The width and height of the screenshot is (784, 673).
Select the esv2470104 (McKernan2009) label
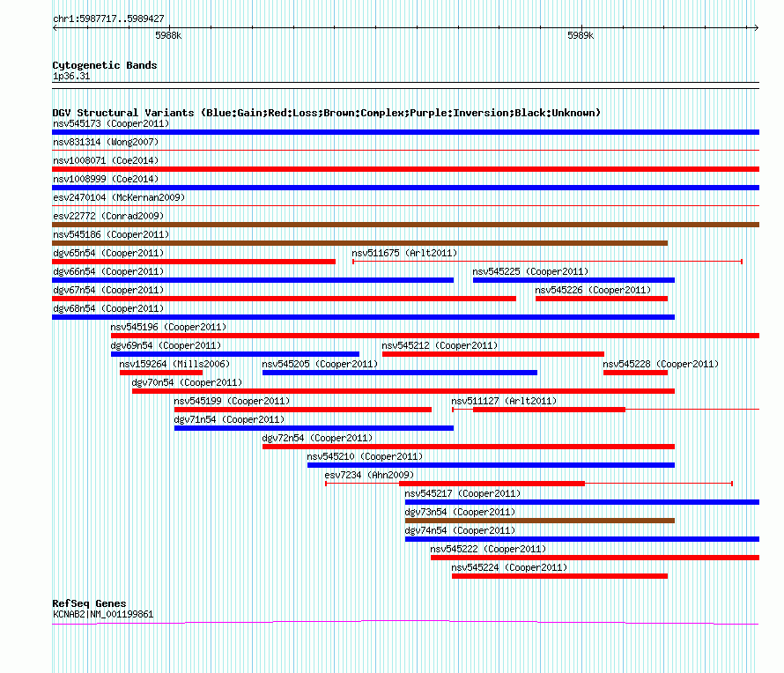pos(119,197)
